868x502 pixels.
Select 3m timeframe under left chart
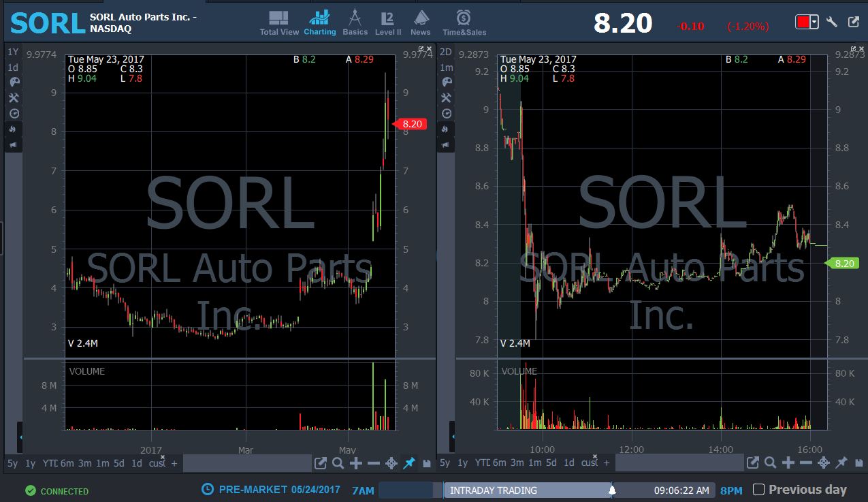[84, 463]
